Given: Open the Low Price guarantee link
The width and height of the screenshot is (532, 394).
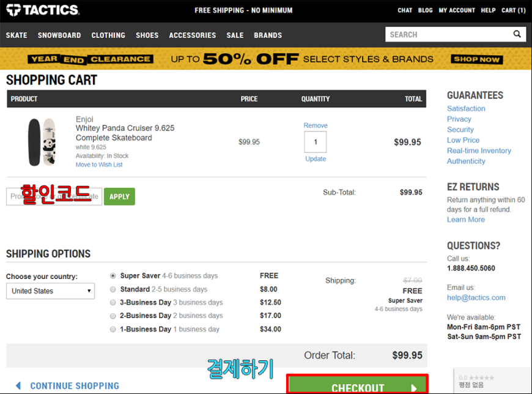Looking at the screenshot, I should pyautogui.click(x=463, y=140).
